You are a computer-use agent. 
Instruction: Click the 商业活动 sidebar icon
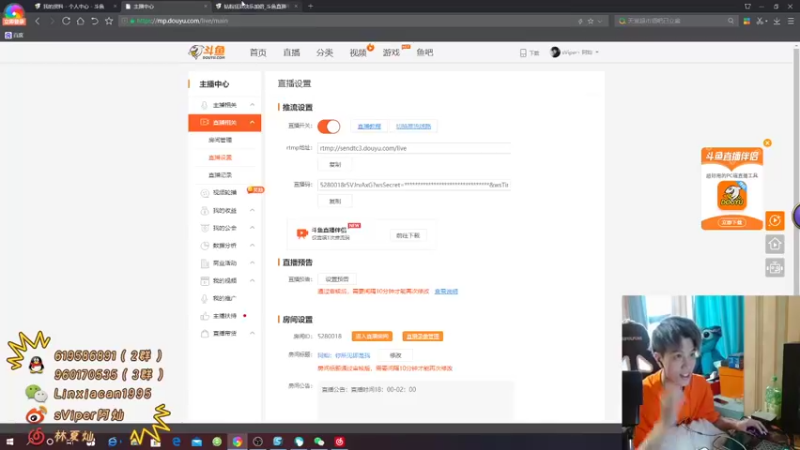(205, 263)
